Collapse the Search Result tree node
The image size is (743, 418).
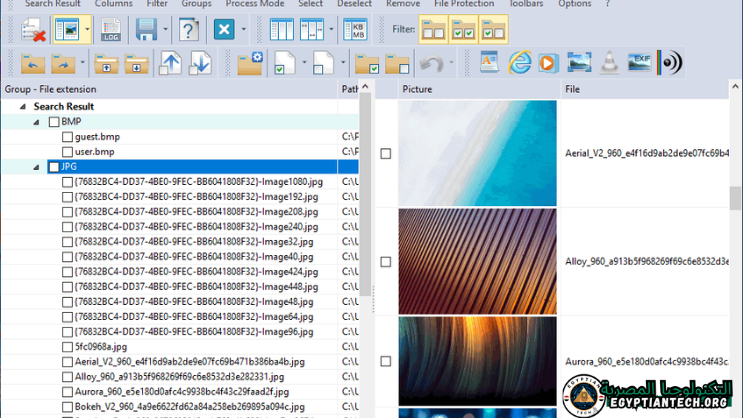pos(23,107)
